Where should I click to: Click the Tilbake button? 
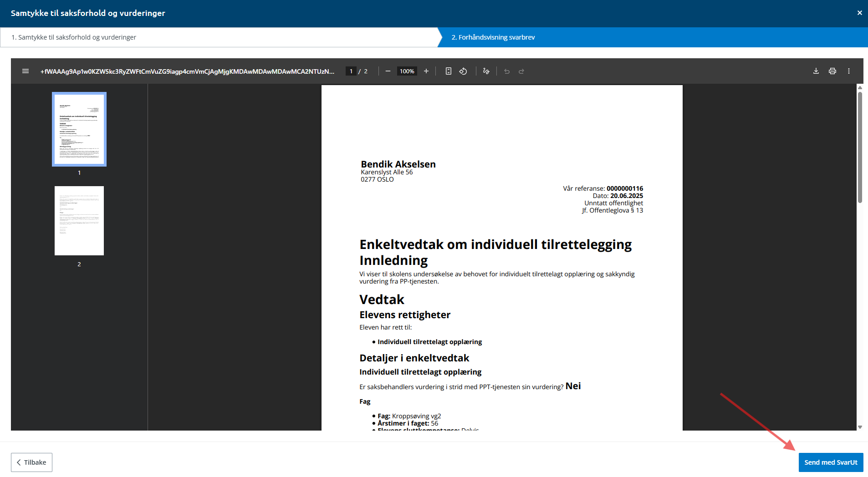(x=31, y=462)
